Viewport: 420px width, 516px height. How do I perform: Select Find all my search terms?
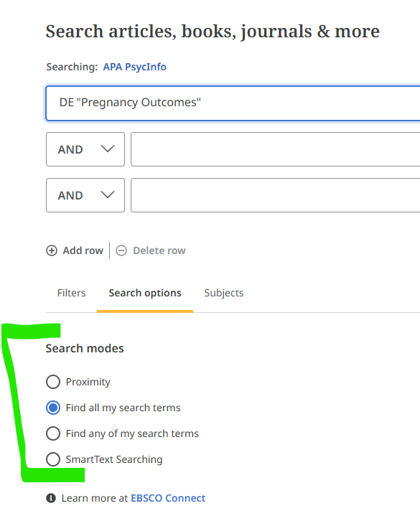click(x=53, y=408)
